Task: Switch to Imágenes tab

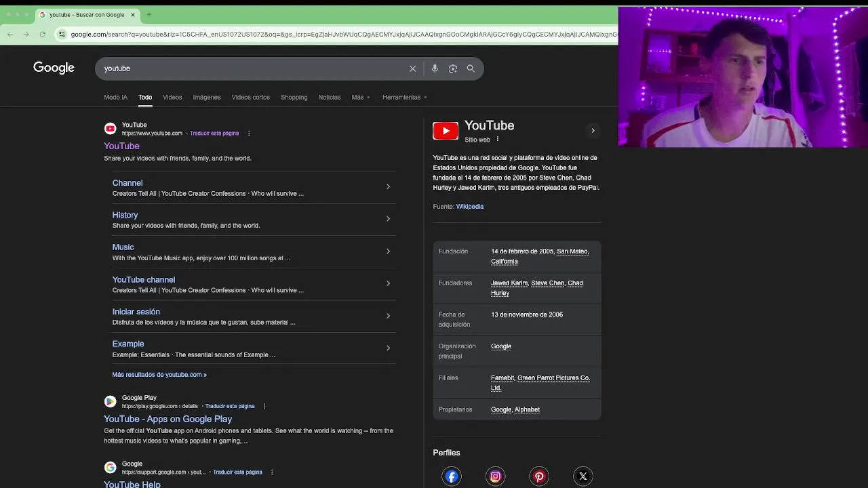Action: click(207, 97)
